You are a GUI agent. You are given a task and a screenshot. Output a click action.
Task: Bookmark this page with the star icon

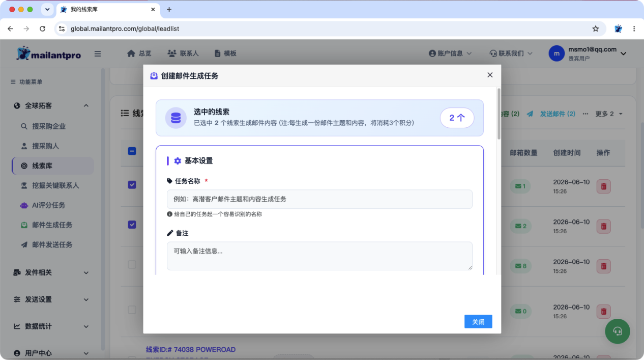pos(595,29)
